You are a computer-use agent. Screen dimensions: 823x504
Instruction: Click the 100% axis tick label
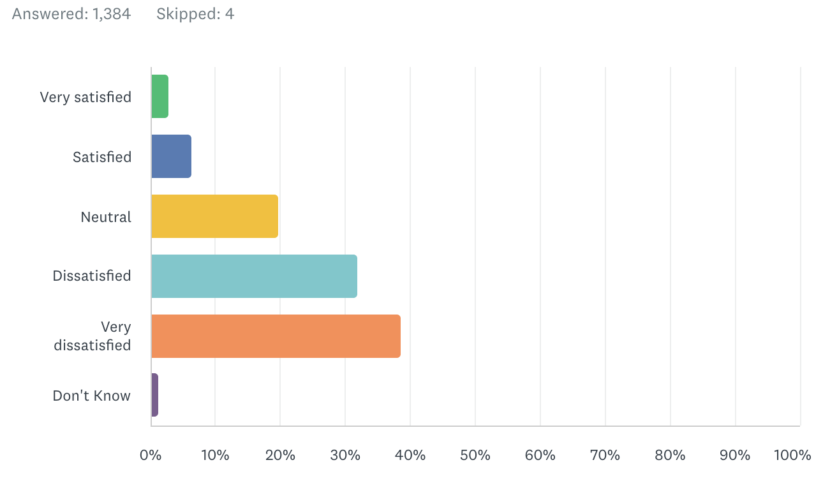tap(792, 455)
